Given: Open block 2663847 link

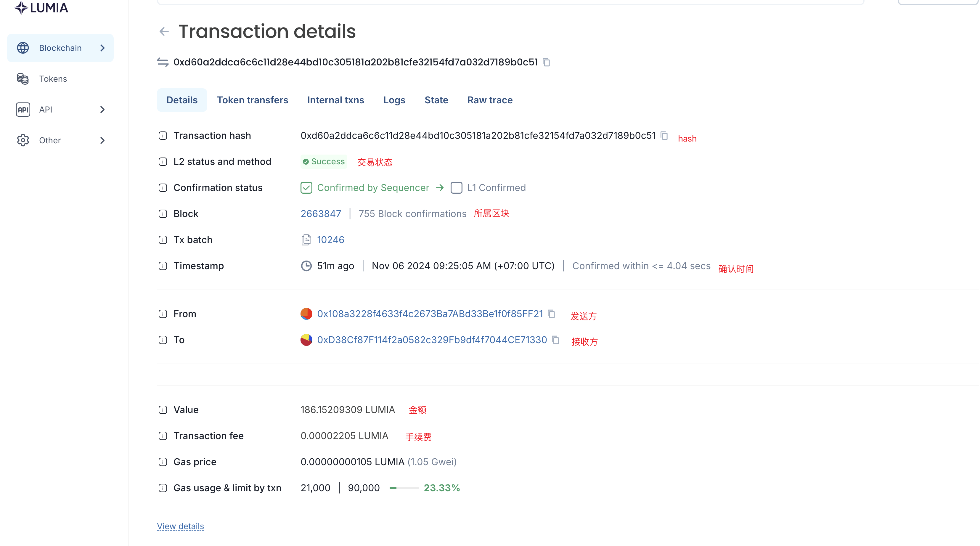Looking at the screenshot, I should pos(321,214).
